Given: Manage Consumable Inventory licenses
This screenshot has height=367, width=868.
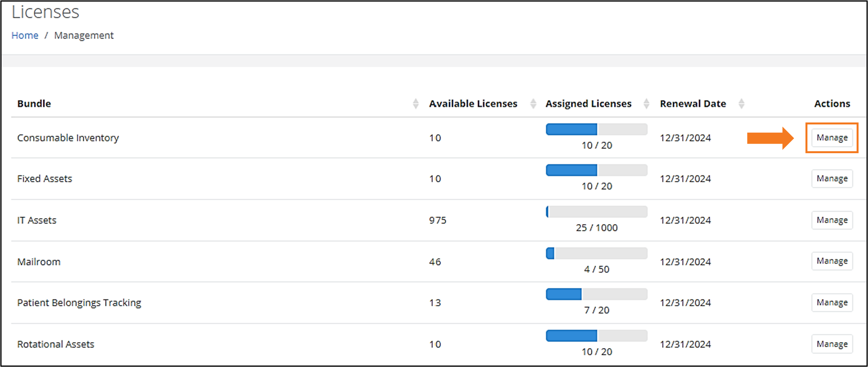Looking at the screenshot, I should (832, 138).
